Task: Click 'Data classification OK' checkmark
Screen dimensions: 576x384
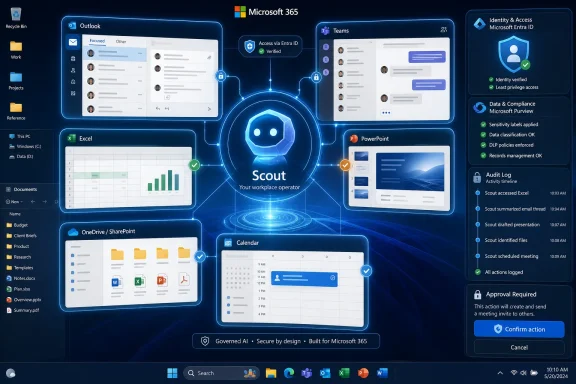Action: [483, 134]
